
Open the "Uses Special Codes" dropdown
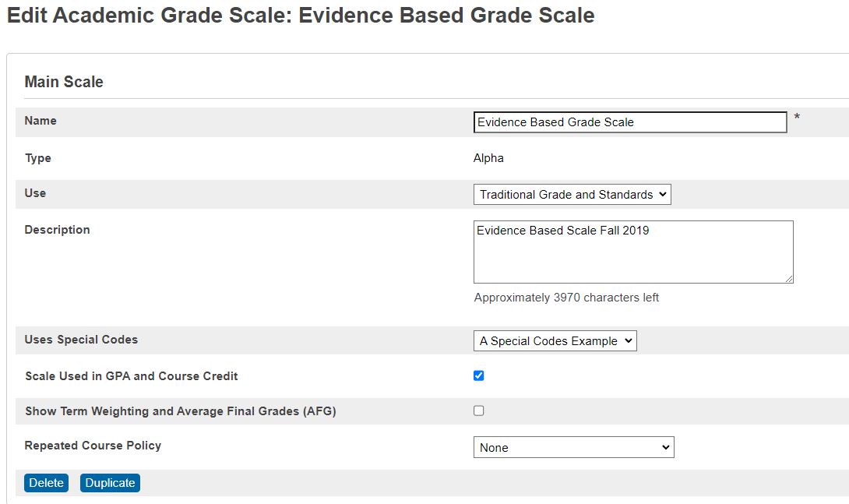coord(555,340)
